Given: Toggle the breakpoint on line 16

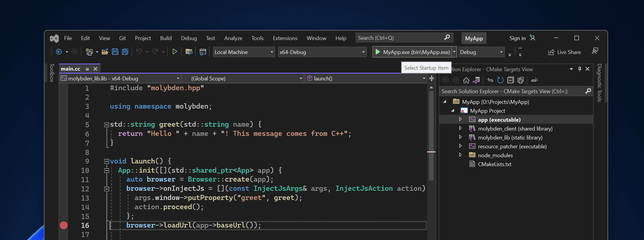Looking at the screenshot, I should tap(63, 225).
